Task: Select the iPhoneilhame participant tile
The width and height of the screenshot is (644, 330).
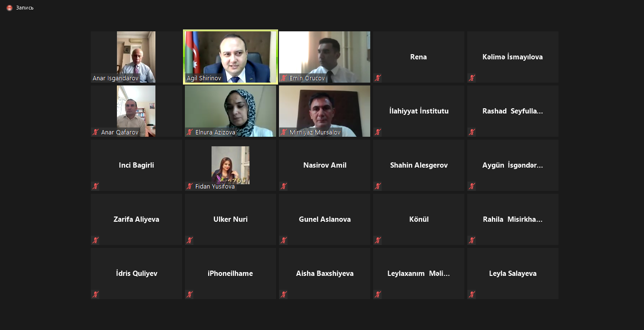Action: (231, 273)
